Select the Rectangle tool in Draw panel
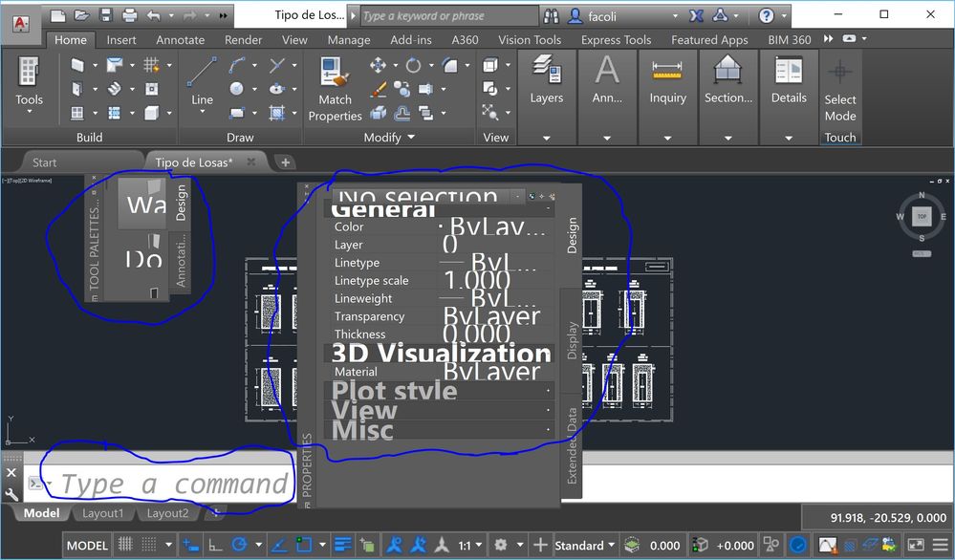The width and height of the screenshot is (955, 560). (237, 113)
